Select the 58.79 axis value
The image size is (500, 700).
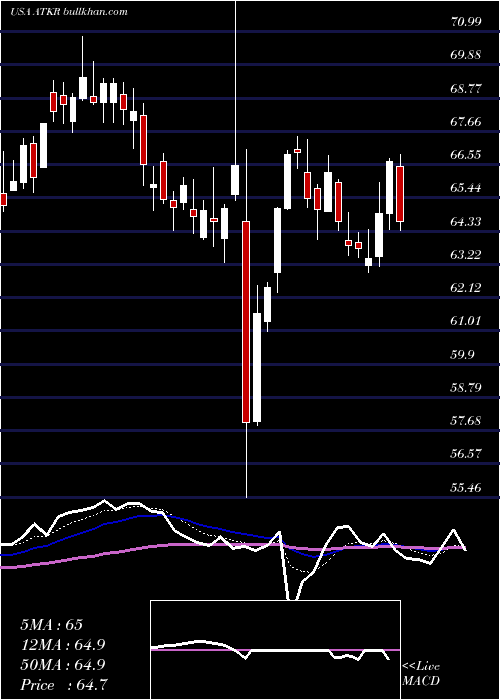[x=466, y=388]
